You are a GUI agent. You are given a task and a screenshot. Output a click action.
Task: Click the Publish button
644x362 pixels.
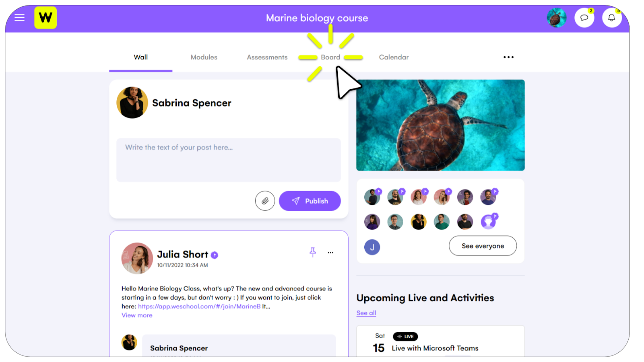(x=310, y=201)
